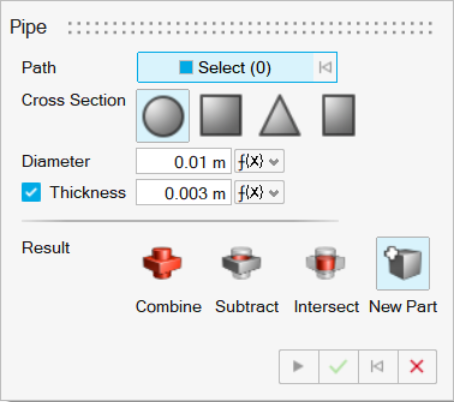The height and width of the screenshot is (402, 454).
Task: Choose the Subtract result option
Action: click(x=241, y=263)
